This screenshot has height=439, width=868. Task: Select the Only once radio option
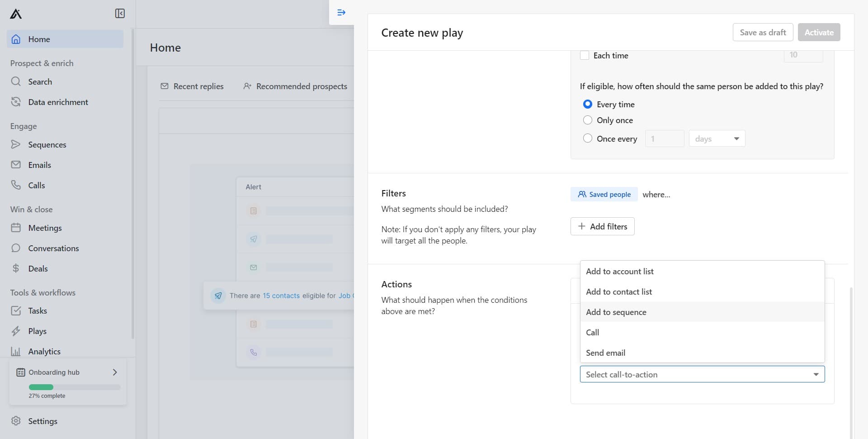pos(588,120)
